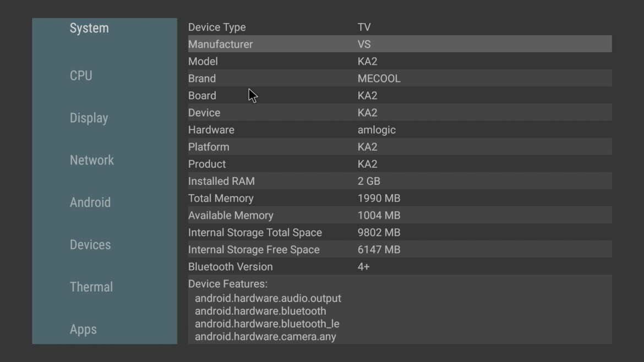Select android.hardware.bluetooth_le feature

pyautogui.click(x=267, y=324)
